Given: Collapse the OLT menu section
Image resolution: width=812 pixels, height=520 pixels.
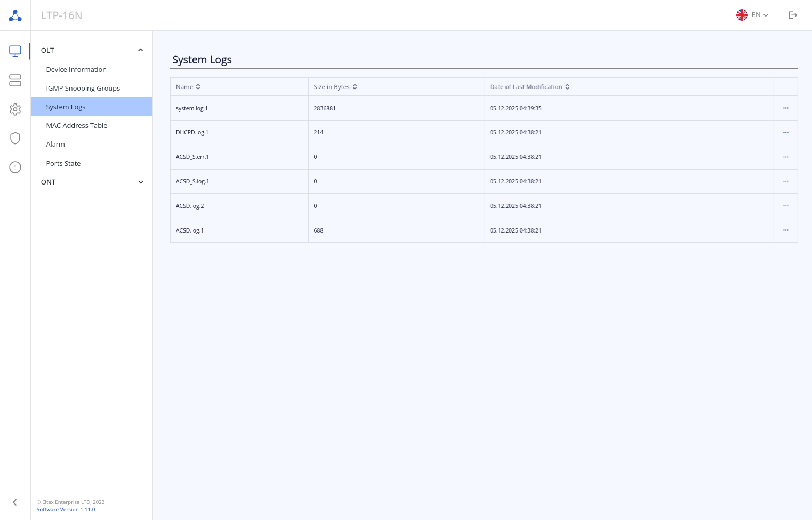Looking at the screenshot, I should pyautogui.click(x=141, y=50).
